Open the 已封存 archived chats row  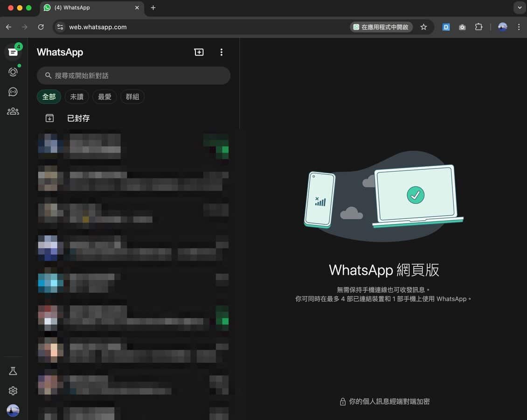click(x=78, y=119)
